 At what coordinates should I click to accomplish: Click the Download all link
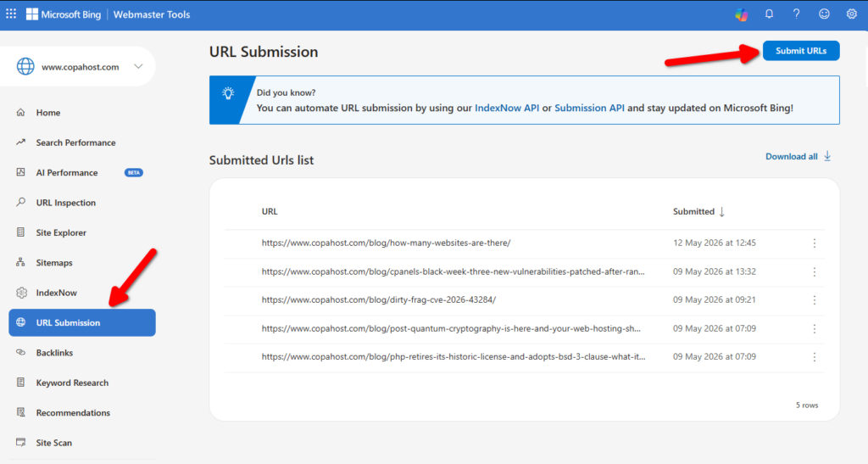pos(791,156)
